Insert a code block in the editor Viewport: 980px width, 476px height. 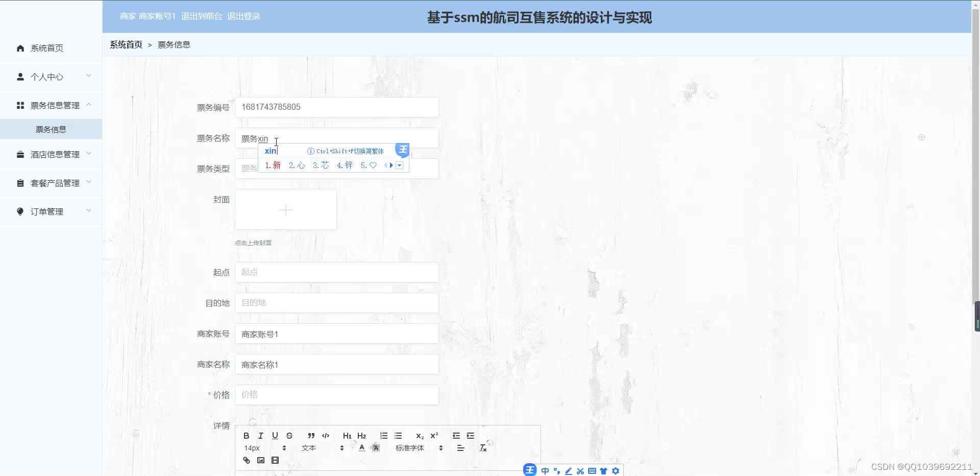click(326, 436)
